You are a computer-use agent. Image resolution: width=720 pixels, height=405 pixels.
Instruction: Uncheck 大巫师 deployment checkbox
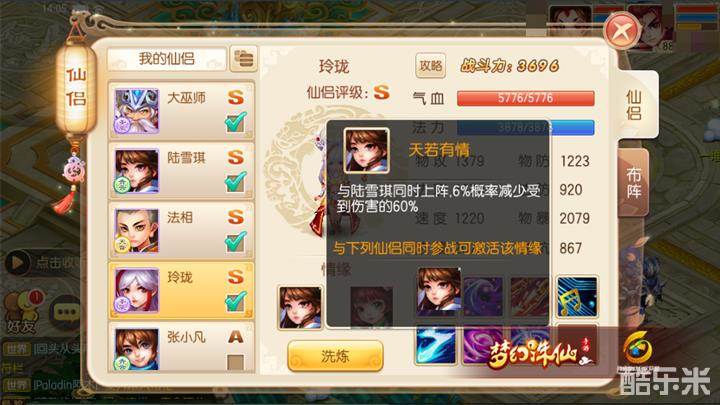[236, 123]
